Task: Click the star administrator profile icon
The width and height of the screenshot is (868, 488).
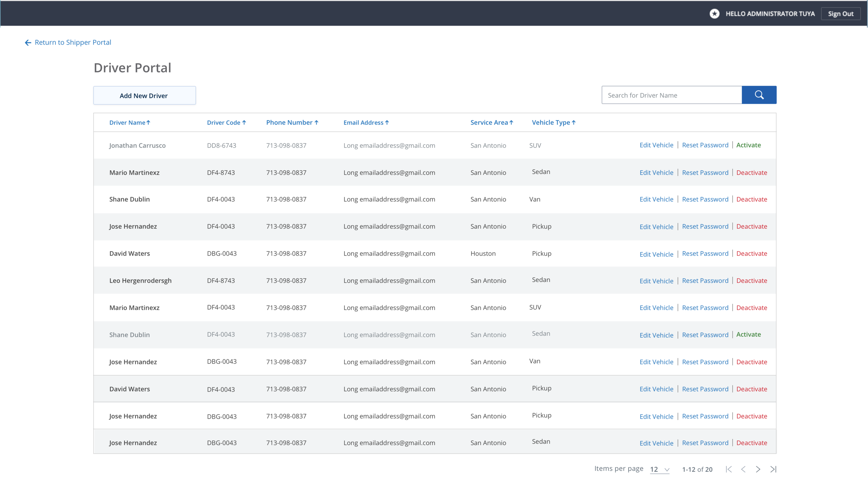Action: point(714,14)
